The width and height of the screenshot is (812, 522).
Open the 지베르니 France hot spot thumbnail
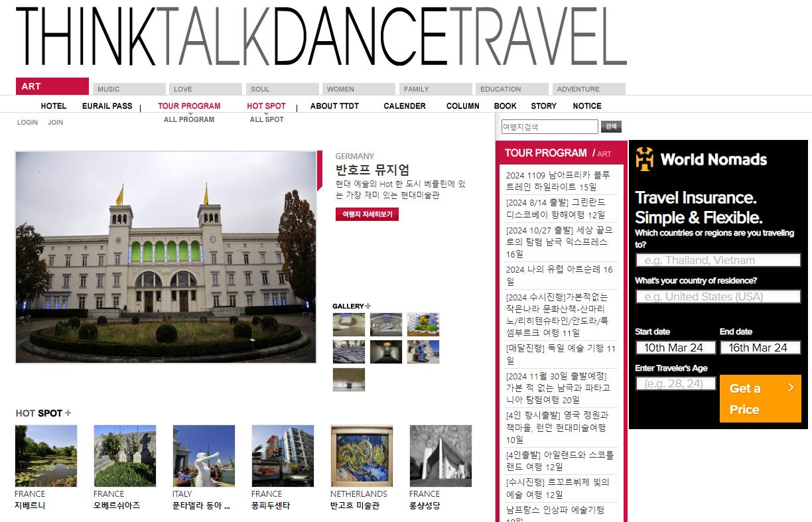coord(46,456)
